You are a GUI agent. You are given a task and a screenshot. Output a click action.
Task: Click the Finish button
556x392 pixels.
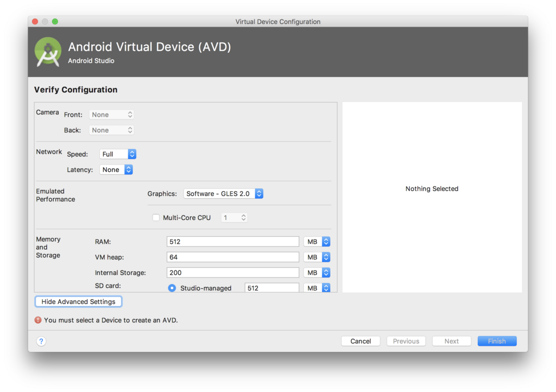(497, 341)
